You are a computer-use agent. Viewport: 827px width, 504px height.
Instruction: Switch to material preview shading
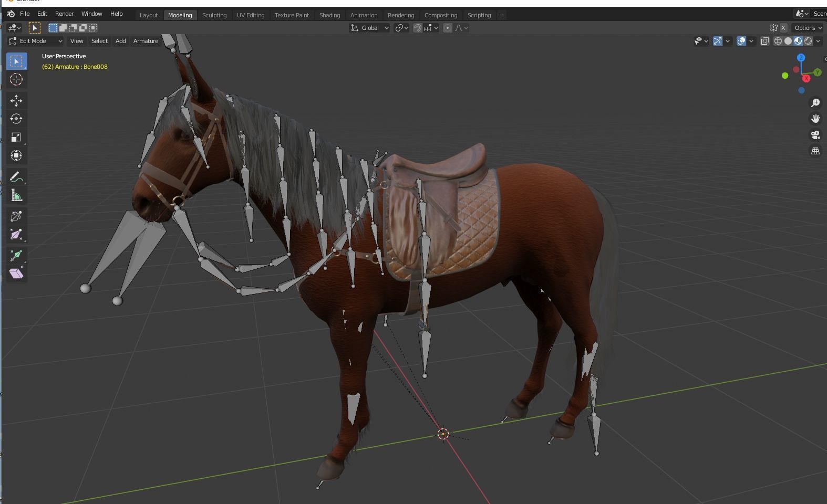pyautogui.click(x=798, y=41)
